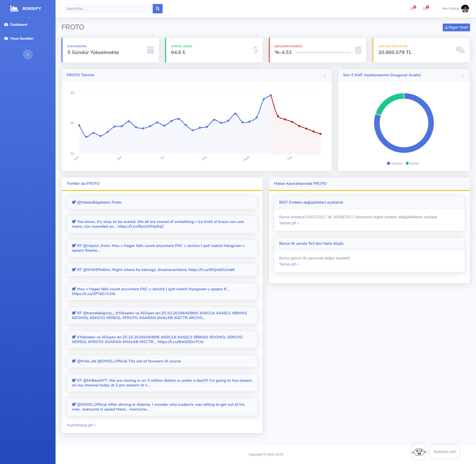Click the search magnifier button
The image size is (476, 464).
click(x=157, y=9)
